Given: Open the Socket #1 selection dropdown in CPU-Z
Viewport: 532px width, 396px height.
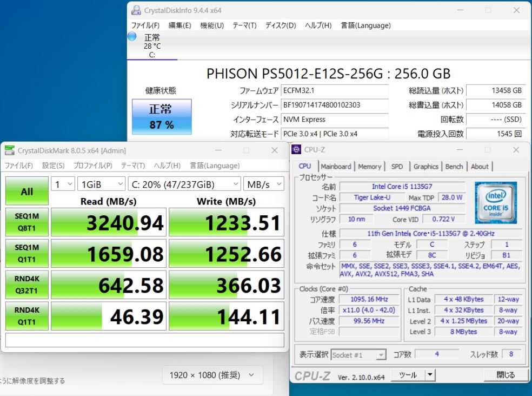Looking at the screenshot, I should click(358, 355).
